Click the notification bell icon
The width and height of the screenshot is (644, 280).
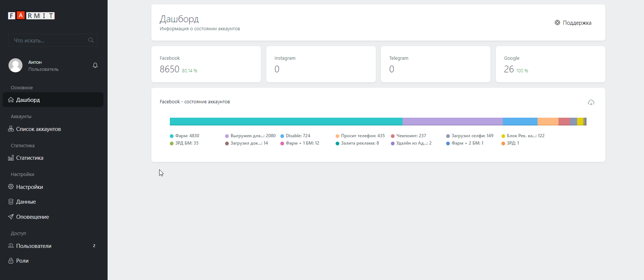click(95, 65)
